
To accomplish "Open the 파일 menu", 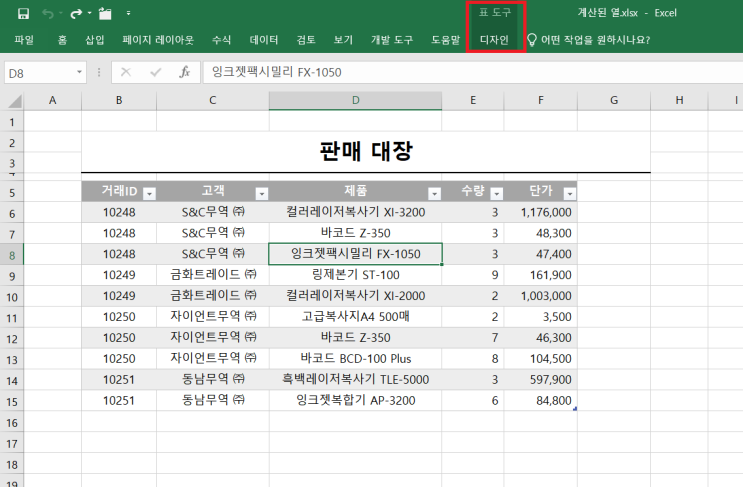I will click(24, 40).
